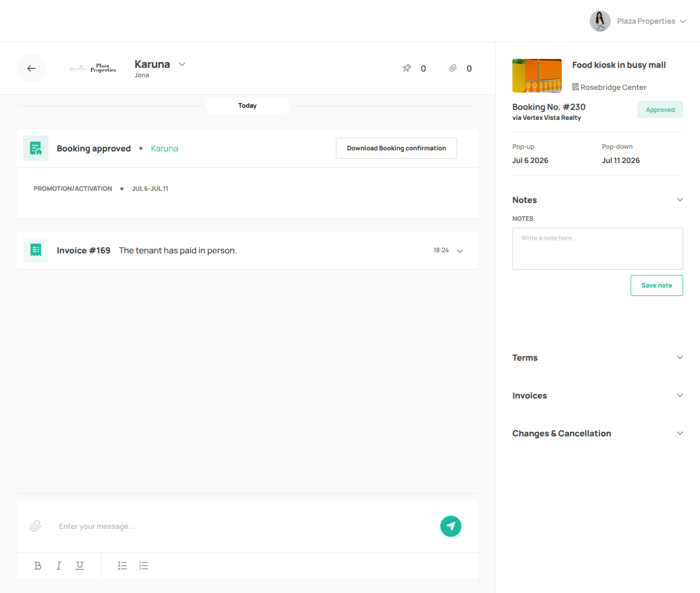Go back using the arrow button
This screenshot has width=700, height=593.
(x=32, y=68)
